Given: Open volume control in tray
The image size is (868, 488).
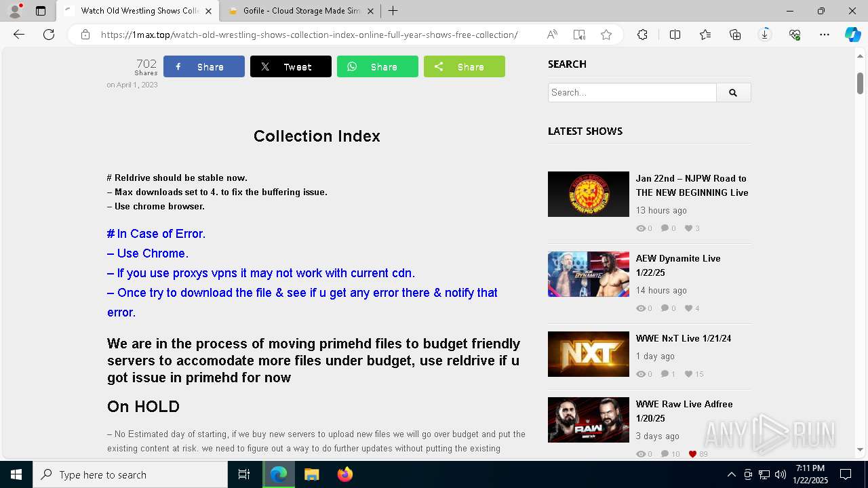Looking at the screenshot, I should coord(781,474).
